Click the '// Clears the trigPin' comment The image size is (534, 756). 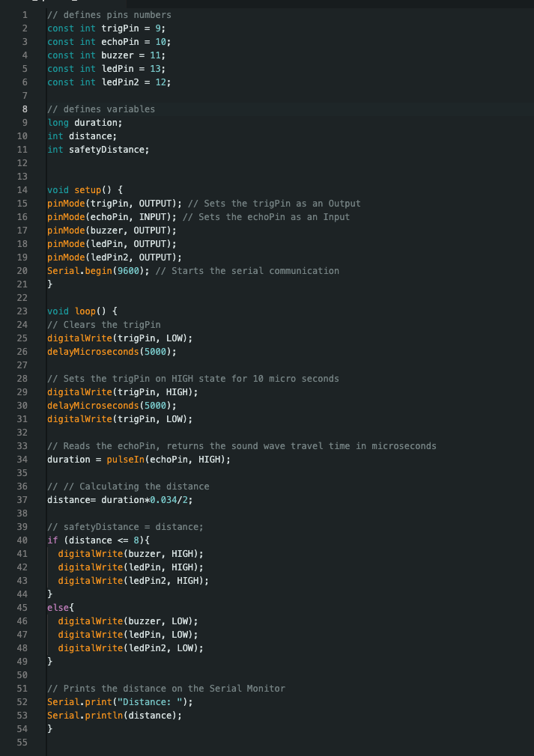click(103, 325)
